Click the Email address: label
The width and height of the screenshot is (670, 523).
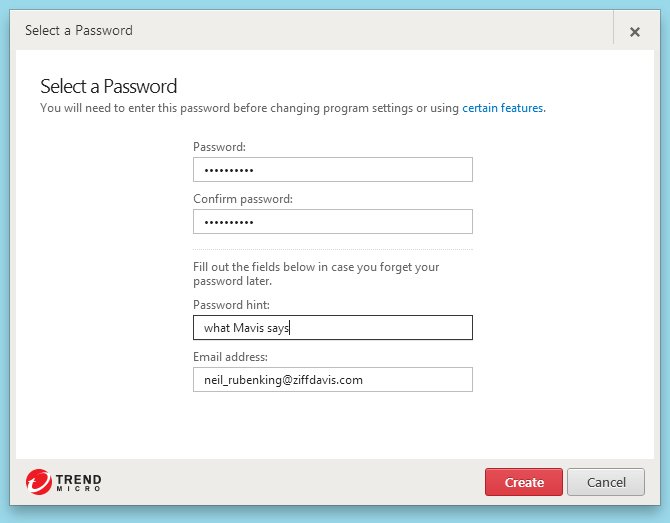230,357
